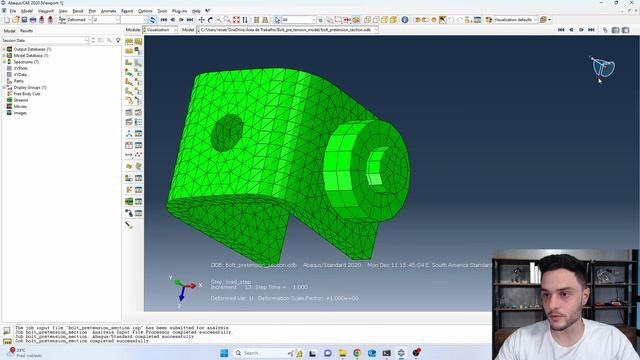The height and width of the screenshot is (360, 640).
Task: Open the U field variable dropdown
Action: pyautogui.click(x=118, y=20)
